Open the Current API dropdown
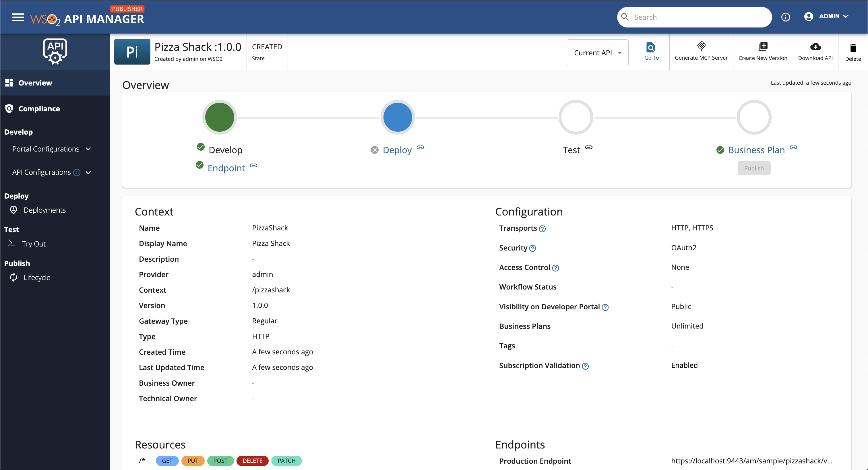The image size is (868, 470). [597, 53]
